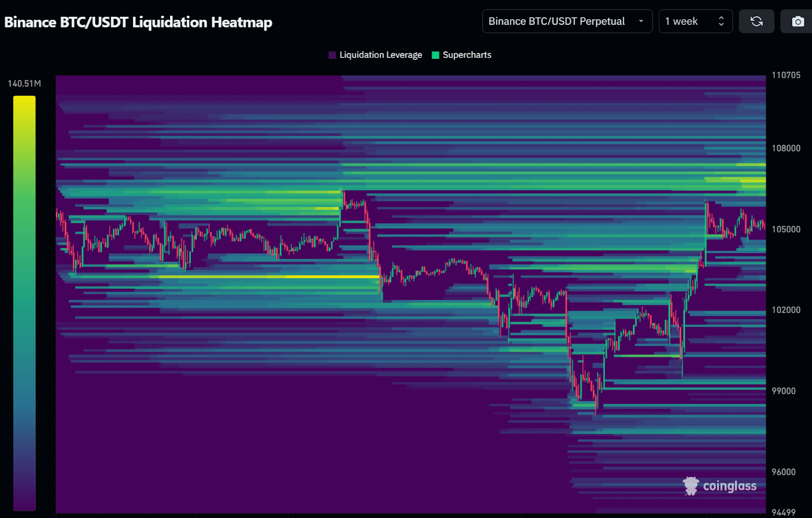Image resolution: width=812 pixels, height=518 pixels.
Task: Click the green Supercharts legend swatch
Action: coord(435,55)
